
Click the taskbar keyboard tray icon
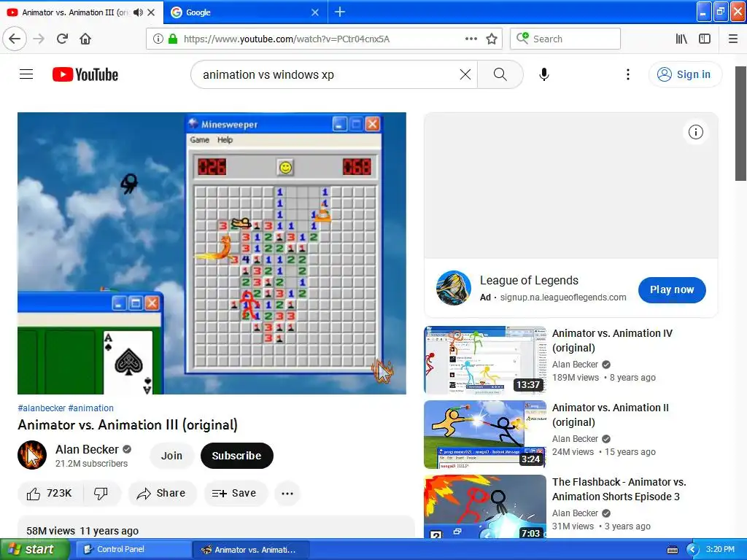[x=672, y=550]
